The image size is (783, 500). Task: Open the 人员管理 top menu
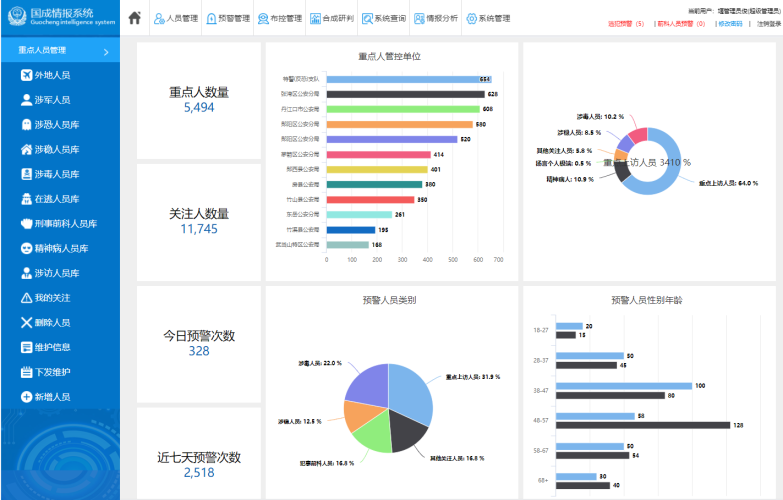click(x=176, y=18)
